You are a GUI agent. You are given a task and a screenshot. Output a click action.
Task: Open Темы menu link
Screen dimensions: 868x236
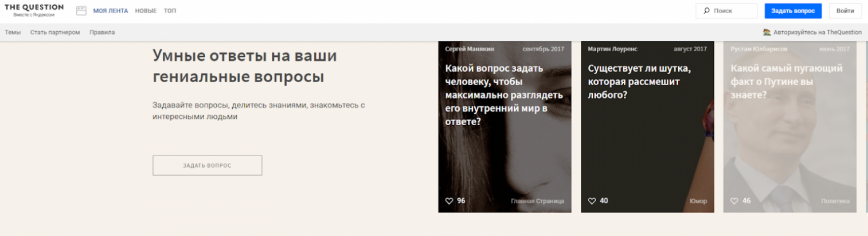coord(13,32)
